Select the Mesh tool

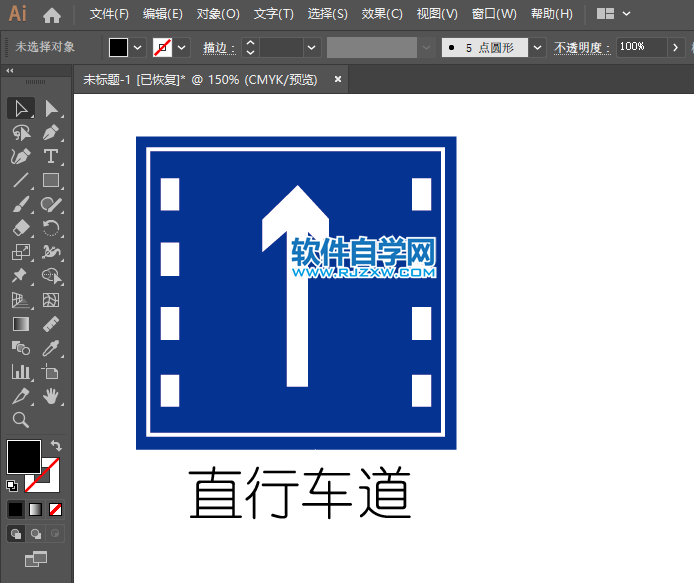click(x=51, y=300)
